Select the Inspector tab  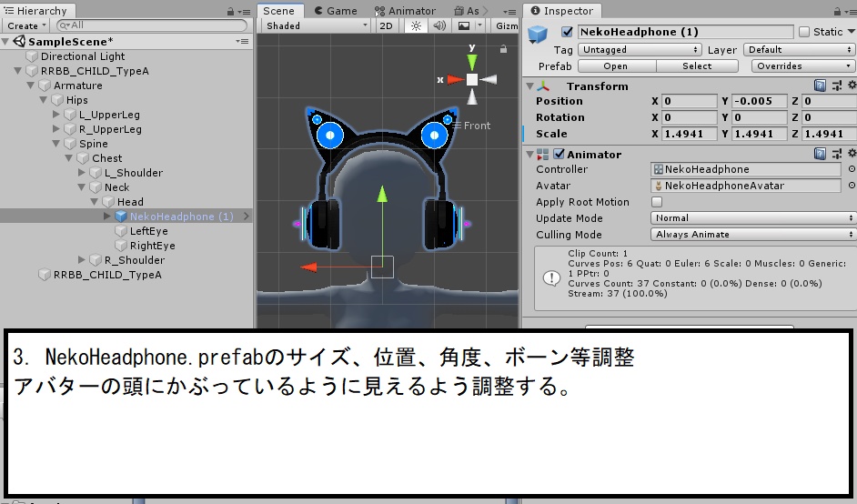(562, 11)
